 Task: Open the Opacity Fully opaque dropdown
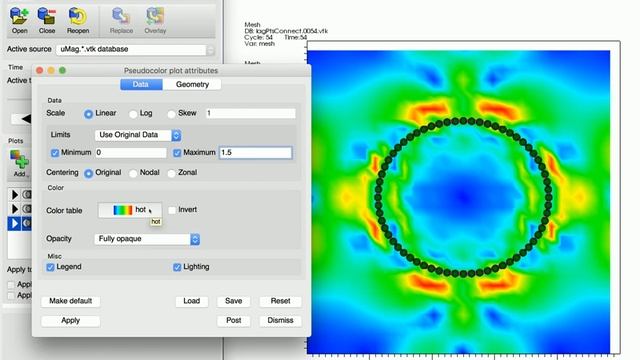[147, 239]
